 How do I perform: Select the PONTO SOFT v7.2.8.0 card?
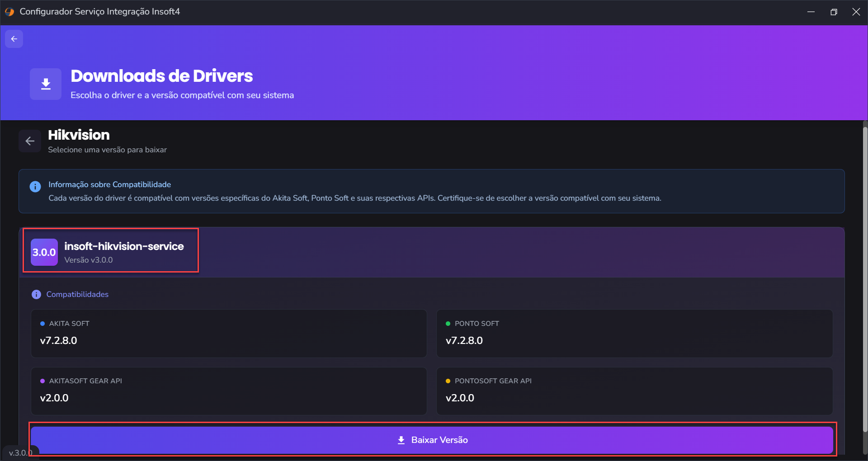pyautogui.click(x=634, y=334)
